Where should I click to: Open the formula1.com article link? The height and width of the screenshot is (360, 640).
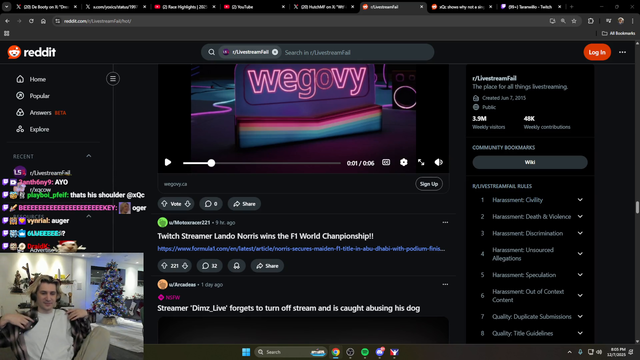click(x=301, y=249)
